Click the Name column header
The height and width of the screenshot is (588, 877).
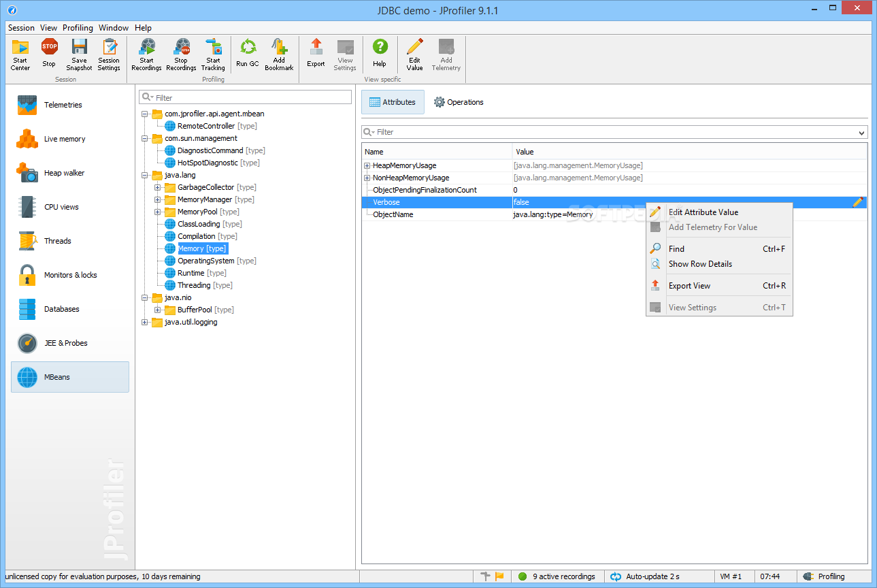click(437, 152)
